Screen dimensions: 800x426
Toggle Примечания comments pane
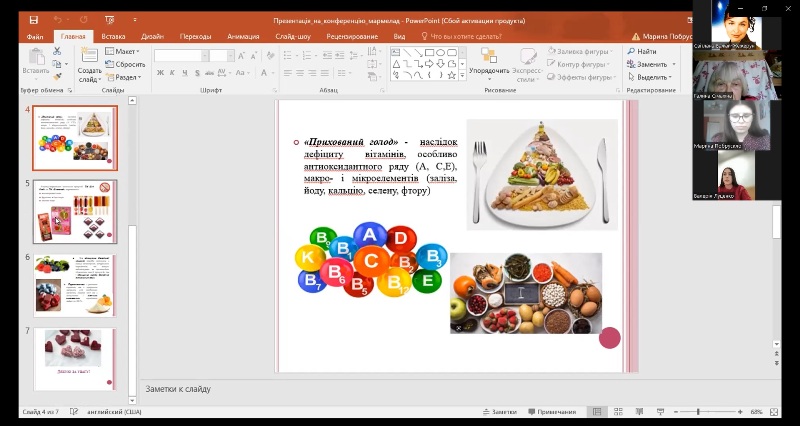[551, 411]
